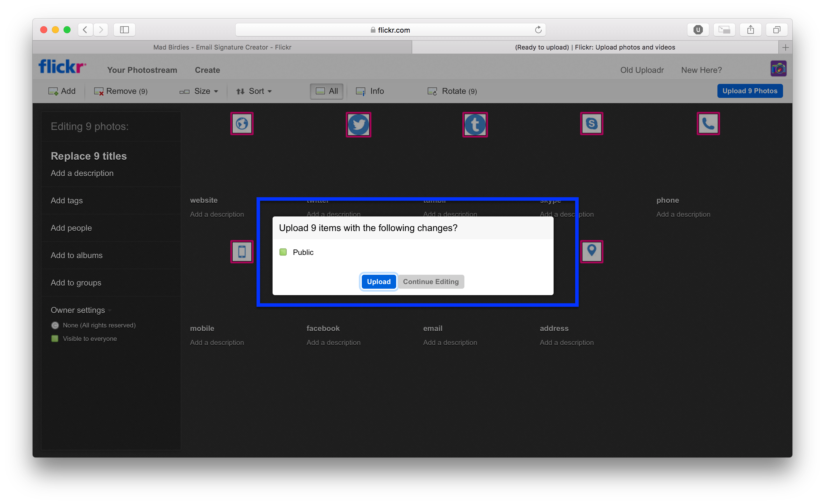
Task: Choose Continue Editing in the dialog
Action: (431, 281)
